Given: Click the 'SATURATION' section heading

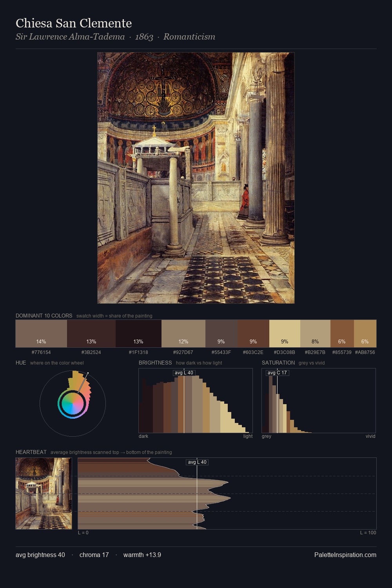Looking at the screenshot, I should [x=278, y=363].
